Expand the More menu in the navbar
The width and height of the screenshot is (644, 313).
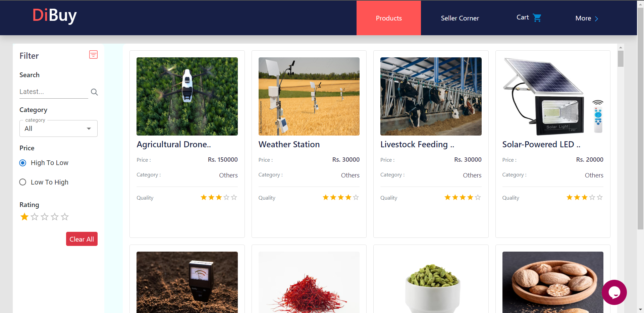586,18
